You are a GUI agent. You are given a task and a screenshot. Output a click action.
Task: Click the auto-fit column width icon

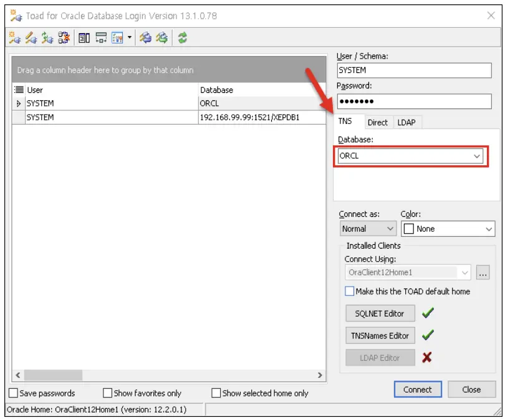click(x=101, y=38)
